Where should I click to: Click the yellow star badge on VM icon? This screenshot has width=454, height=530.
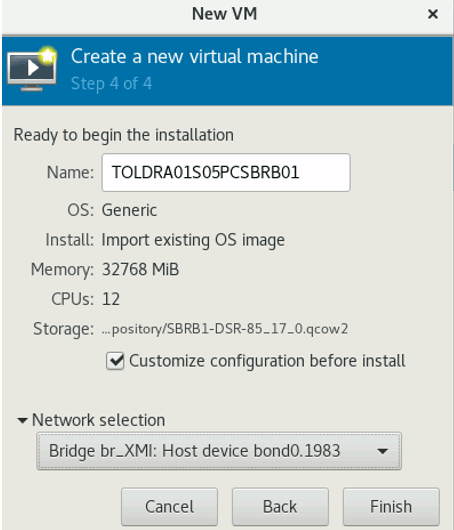tap(48, 55)
